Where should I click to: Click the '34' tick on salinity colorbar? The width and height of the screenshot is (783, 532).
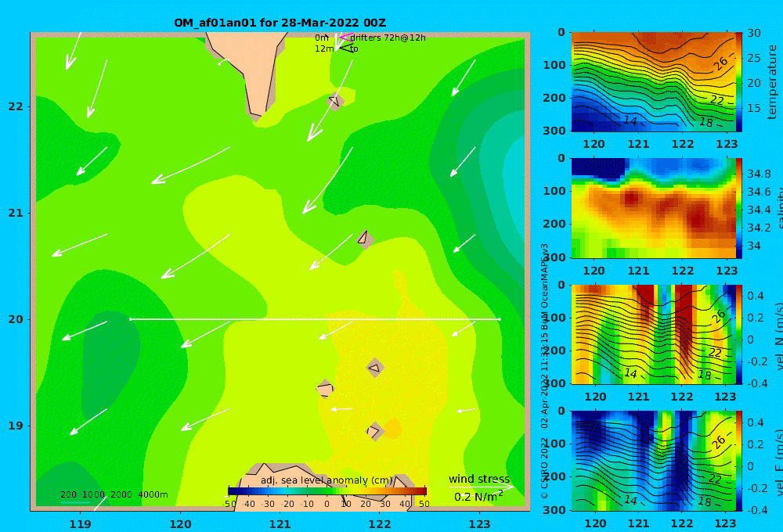point(753,246)
